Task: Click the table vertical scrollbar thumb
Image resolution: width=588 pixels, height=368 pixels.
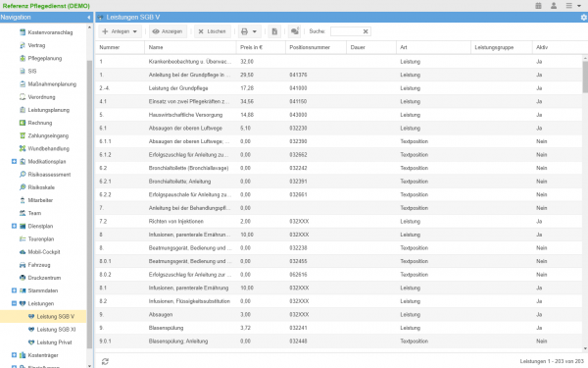Action: pos(585,77)
